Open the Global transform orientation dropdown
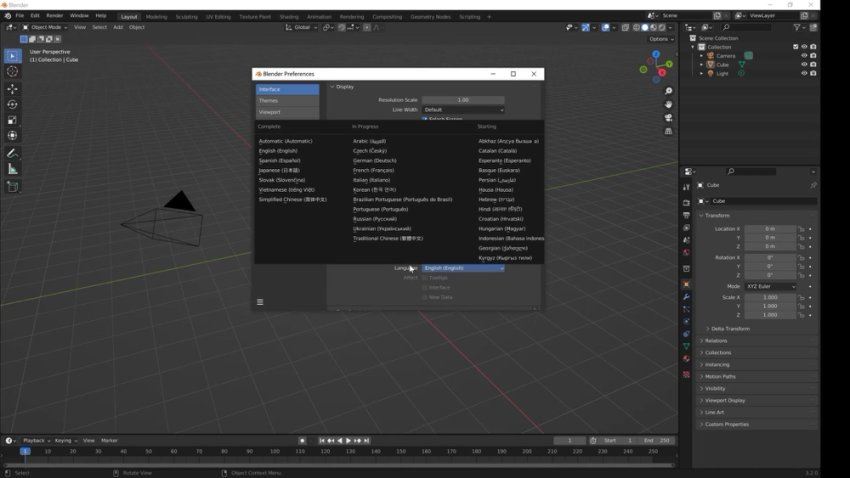 pyautogui.click(x=301, y=27)
